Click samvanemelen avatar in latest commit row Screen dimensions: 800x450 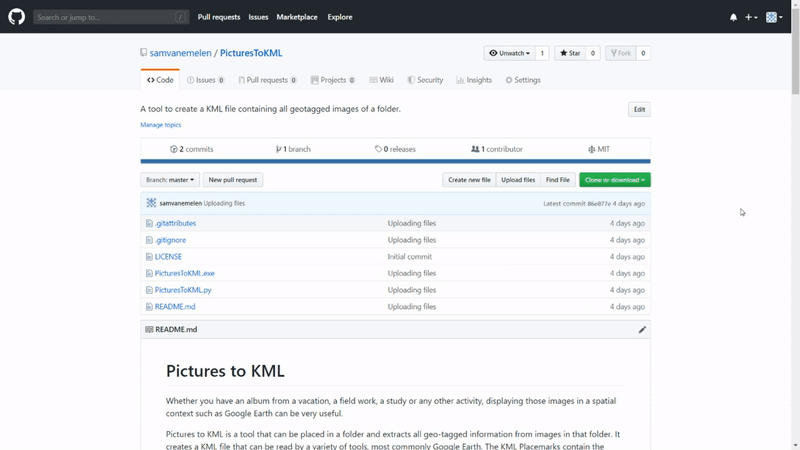tap(152, 203)
